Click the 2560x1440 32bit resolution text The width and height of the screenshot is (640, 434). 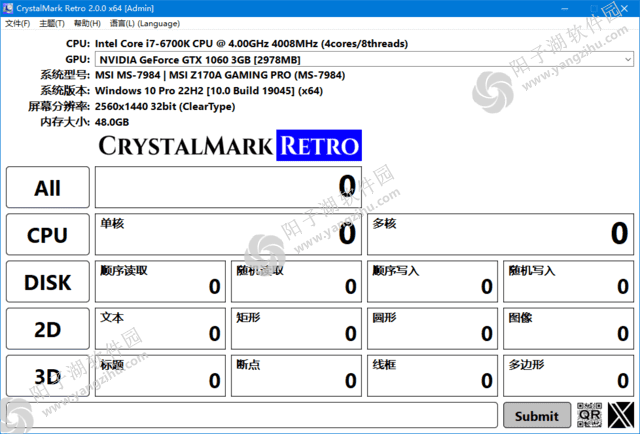(165, 107)
